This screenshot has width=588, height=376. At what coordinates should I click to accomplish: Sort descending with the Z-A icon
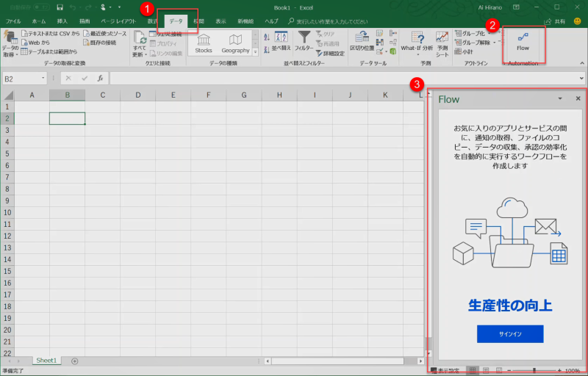267,49
